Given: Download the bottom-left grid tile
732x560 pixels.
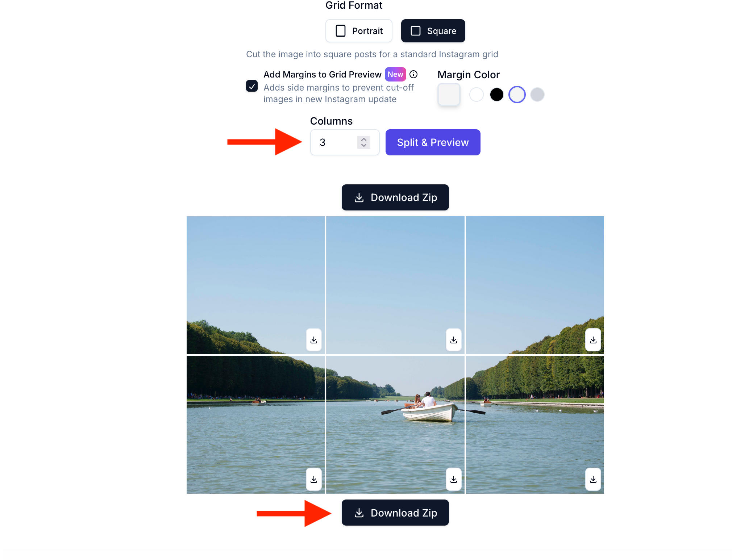Looking at the screenshot, I should (x=314, y=479).
